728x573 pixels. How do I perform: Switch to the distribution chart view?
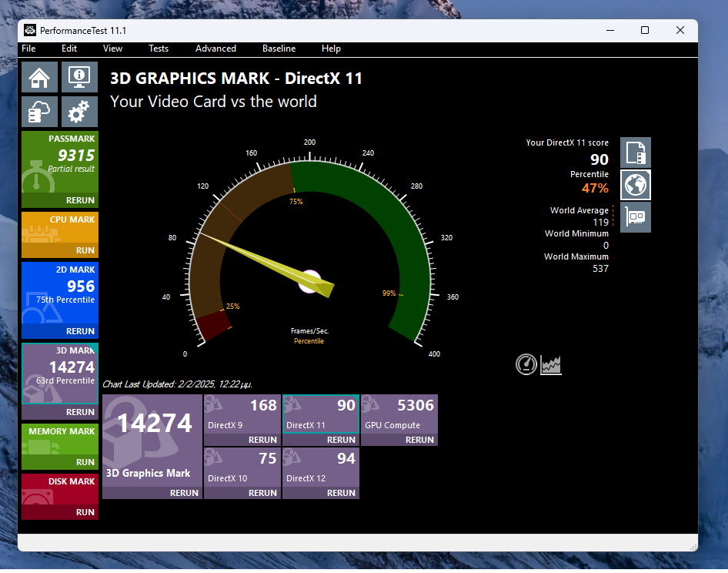(551, 364)
